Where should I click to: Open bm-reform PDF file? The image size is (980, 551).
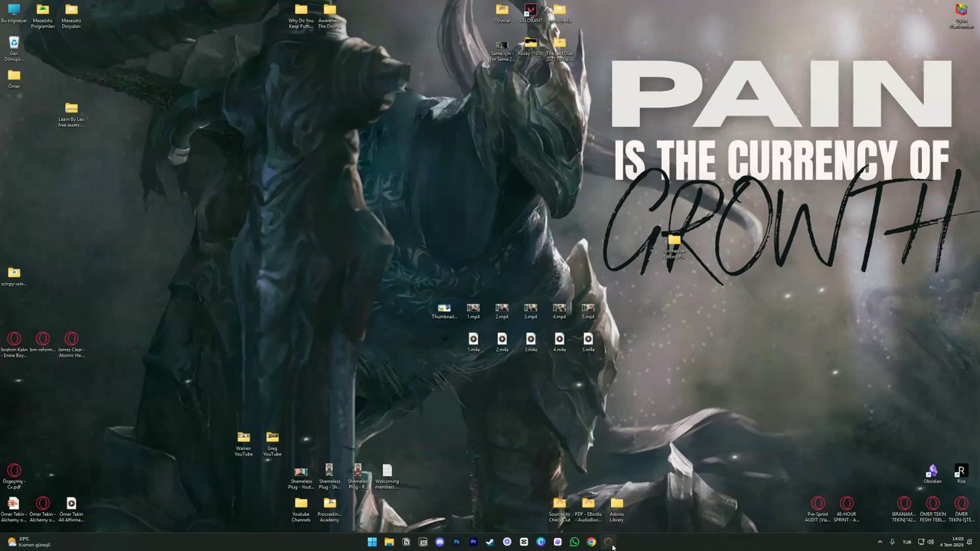click(x=43, y=342)
